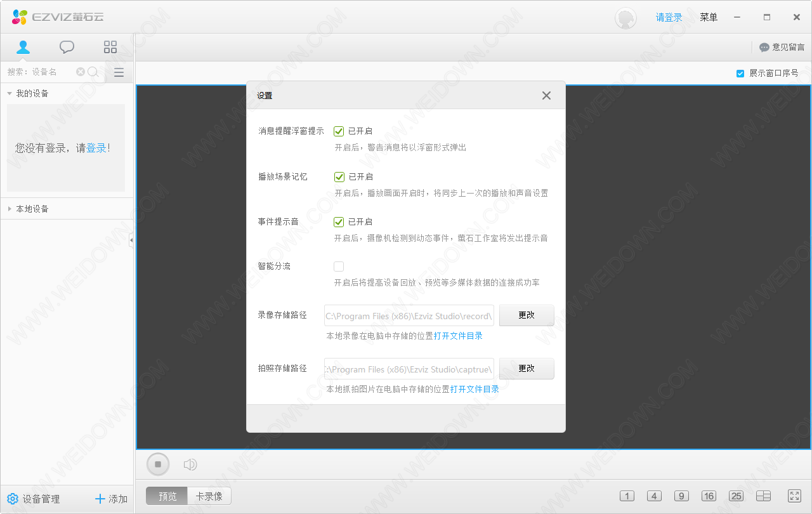
Task: Switch to 25-window layout
Action: click(736, 496)
